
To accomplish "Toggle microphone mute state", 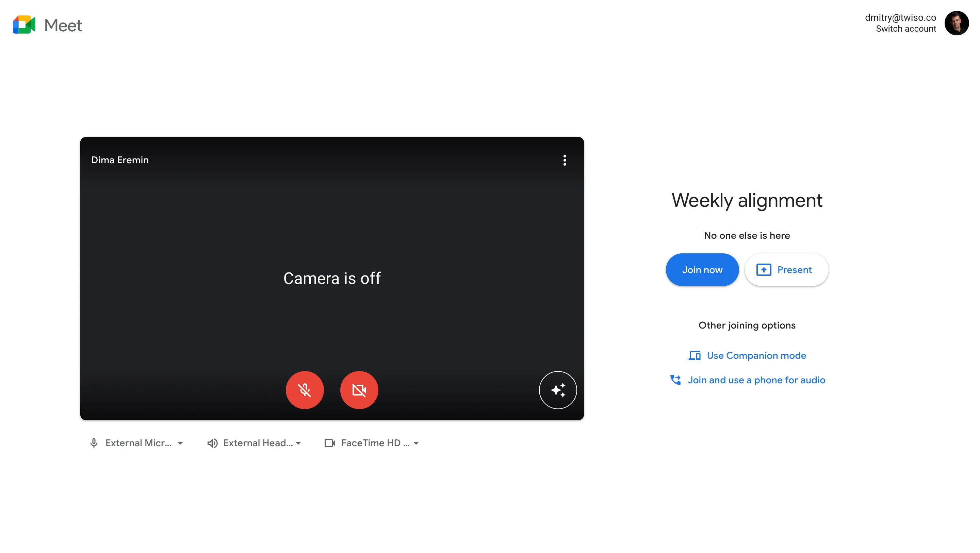I will click(305, 390).
